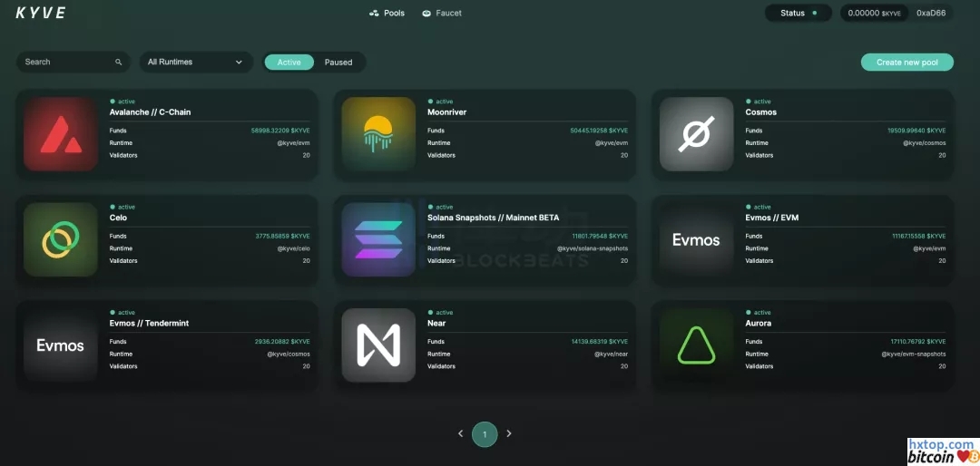The height and width of the screenshot is (466, 980).
Task: Expand the All Runtimes dropdown
Action: 195,63
